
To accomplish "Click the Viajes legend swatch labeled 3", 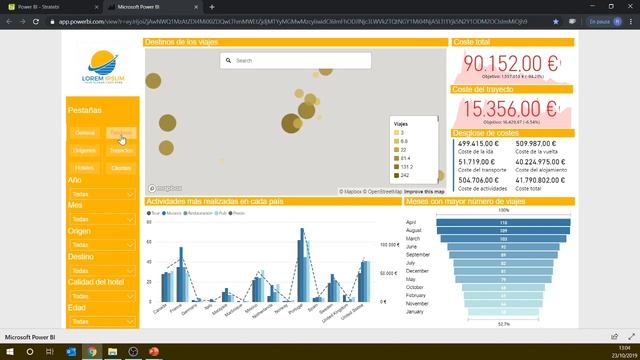I will coord(396,133).
